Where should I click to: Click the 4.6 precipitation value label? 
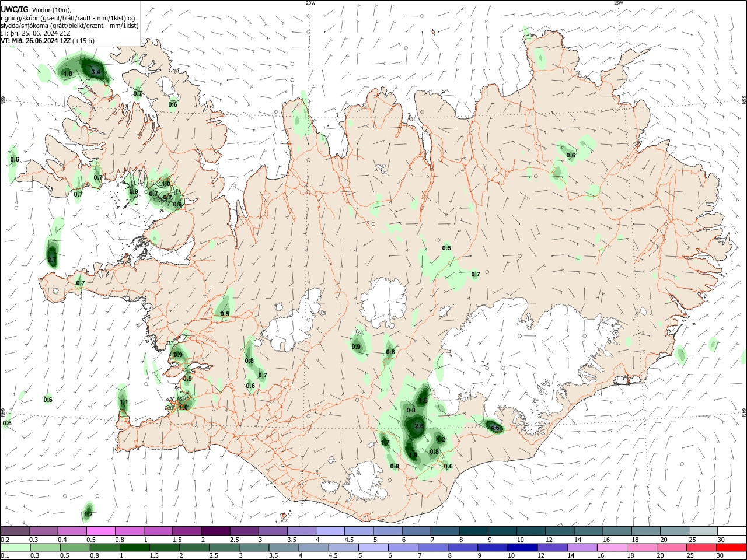pyautogui.click(x=495, y=428)
